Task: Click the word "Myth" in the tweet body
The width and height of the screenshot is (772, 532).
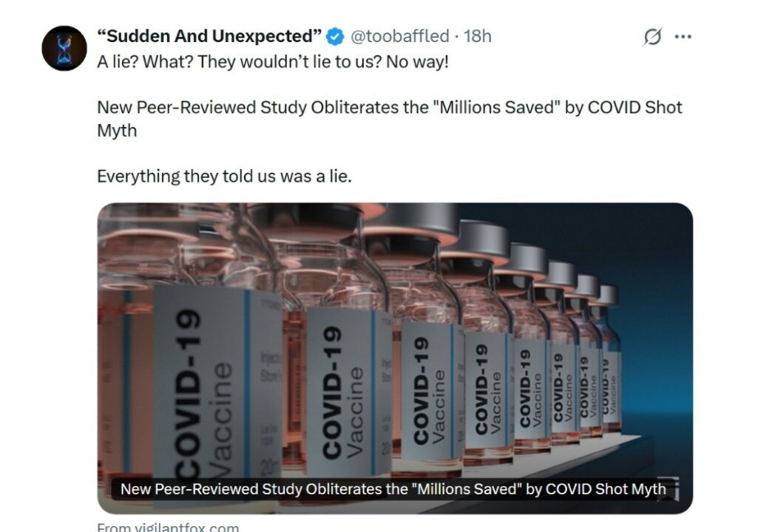Action: coord(117,130)
